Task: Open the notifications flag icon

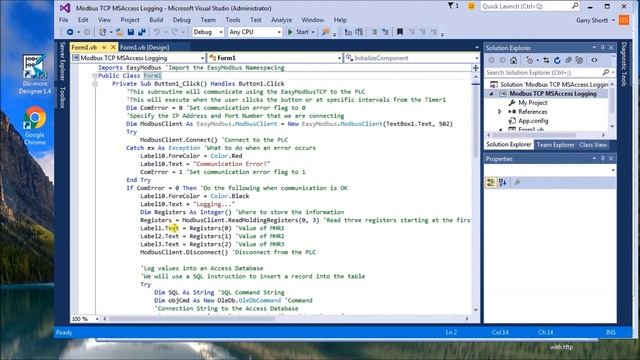Action: pyautogui.click(x=453, y=6)
